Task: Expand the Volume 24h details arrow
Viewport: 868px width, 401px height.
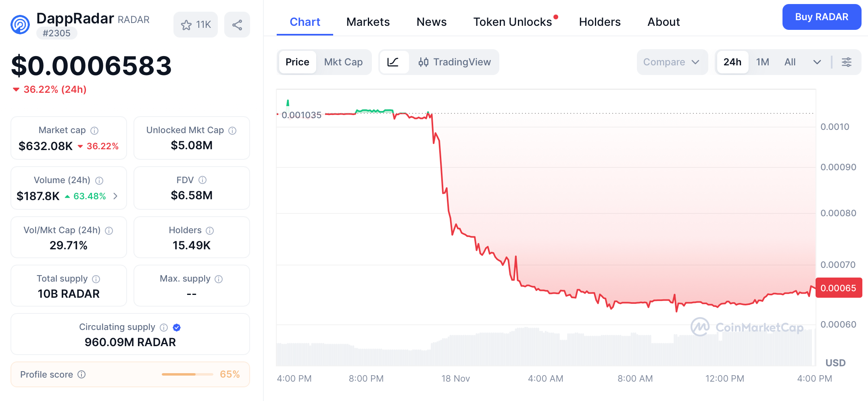Action: (116, 196)
